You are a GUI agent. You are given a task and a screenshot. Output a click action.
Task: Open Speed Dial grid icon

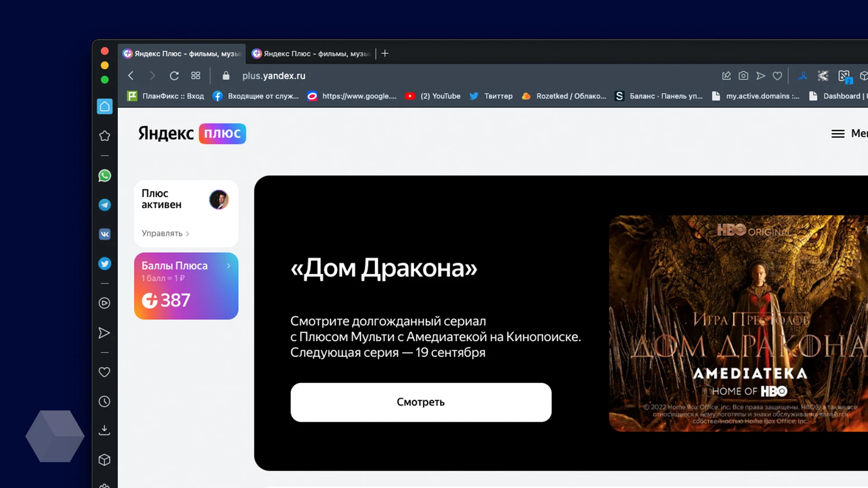pos(196,75)
